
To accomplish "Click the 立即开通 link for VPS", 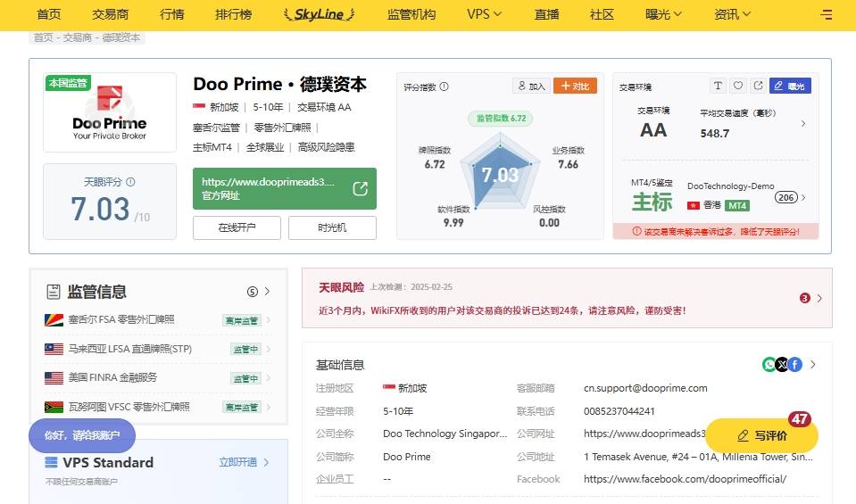I will [238, 463].
